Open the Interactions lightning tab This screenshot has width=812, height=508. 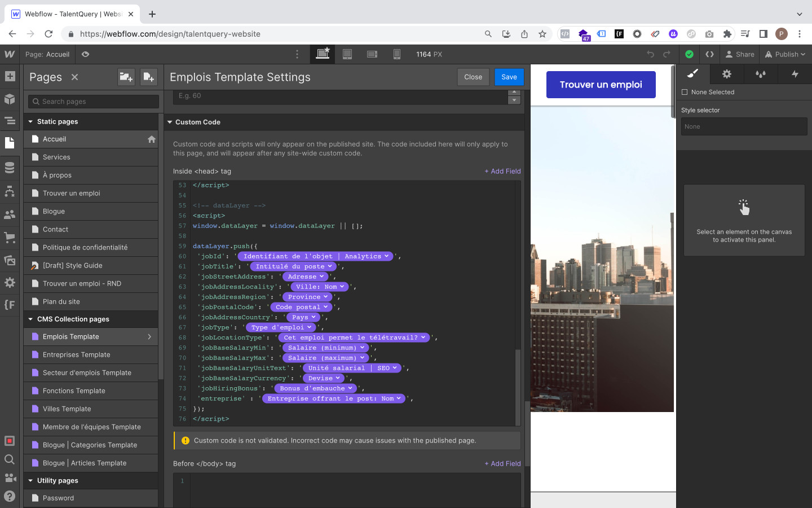tap(795, 73)
